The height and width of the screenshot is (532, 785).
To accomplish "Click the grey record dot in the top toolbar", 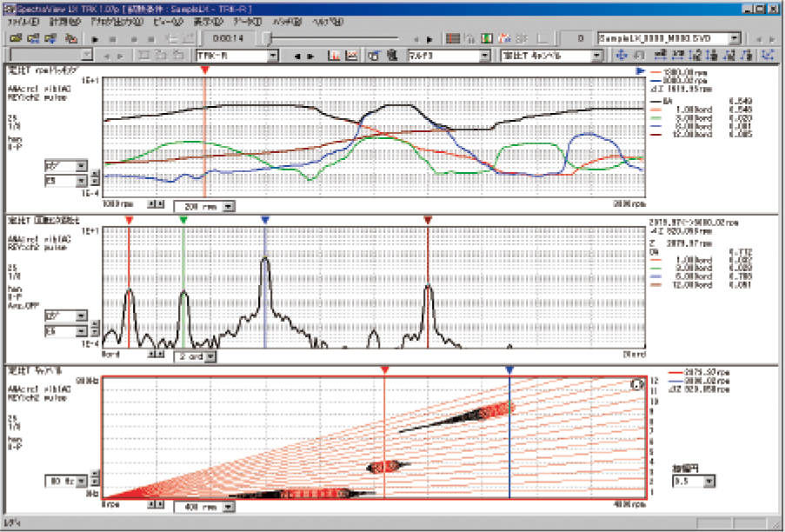I will click(x=134, y=39).
